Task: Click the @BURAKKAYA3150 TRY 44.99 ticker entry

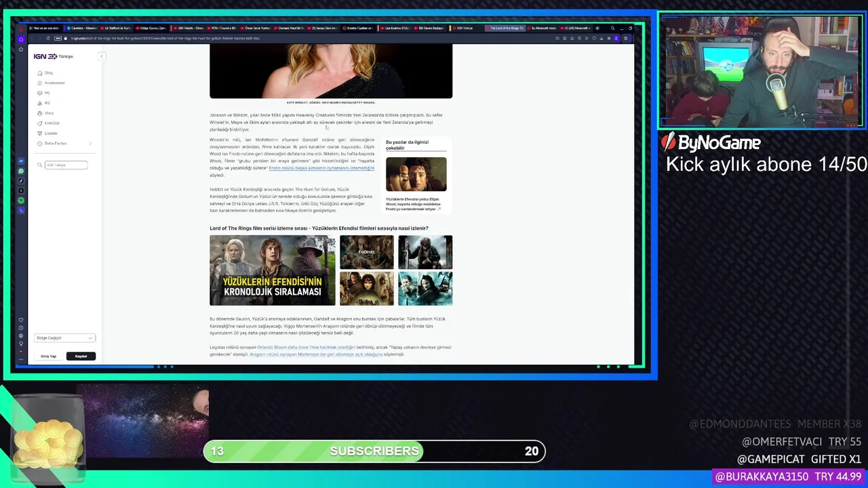Action: (x=788, y=477)
